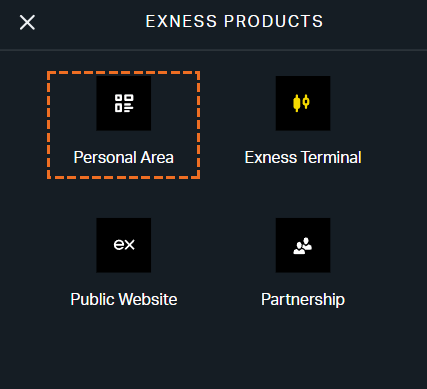Launch the trading terminal via candlestick tile
This screenshot has height=389, width=427.
[x=303, y=103]
